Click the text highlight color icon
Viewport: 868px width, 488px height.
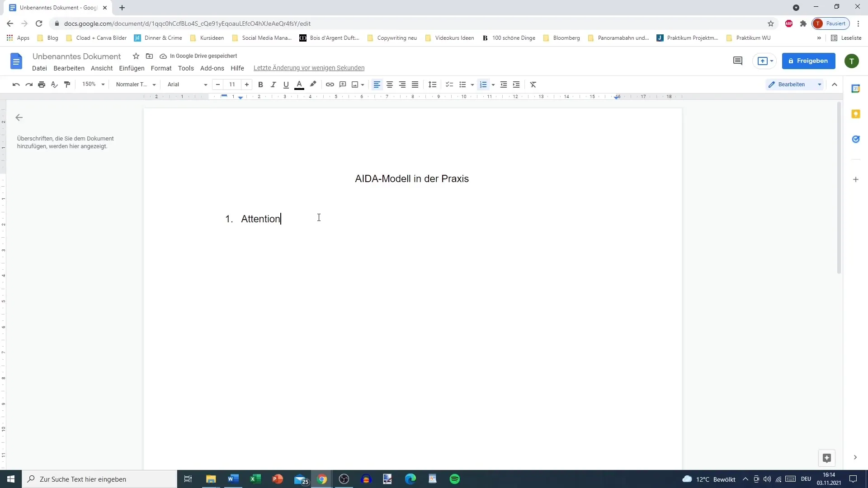pos(312,84)
